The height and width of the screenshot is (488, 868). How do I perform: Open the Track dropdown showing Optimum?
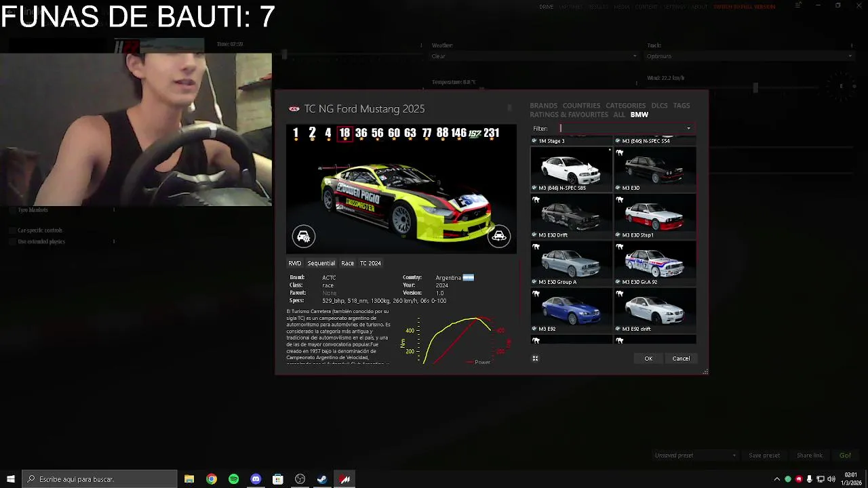(x=750, y=56)
